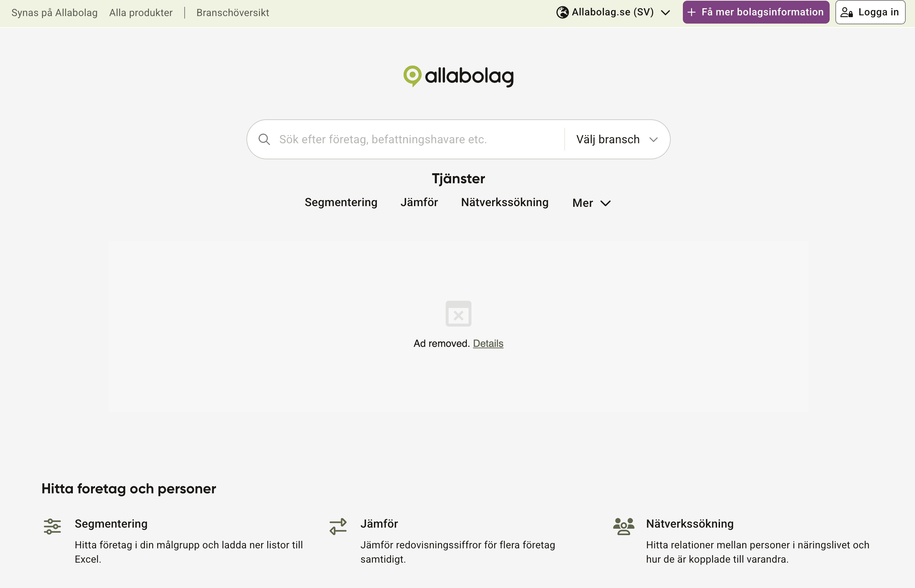
Task: Open Segmentering under Tjänster
Action: [x=341, y=202]
